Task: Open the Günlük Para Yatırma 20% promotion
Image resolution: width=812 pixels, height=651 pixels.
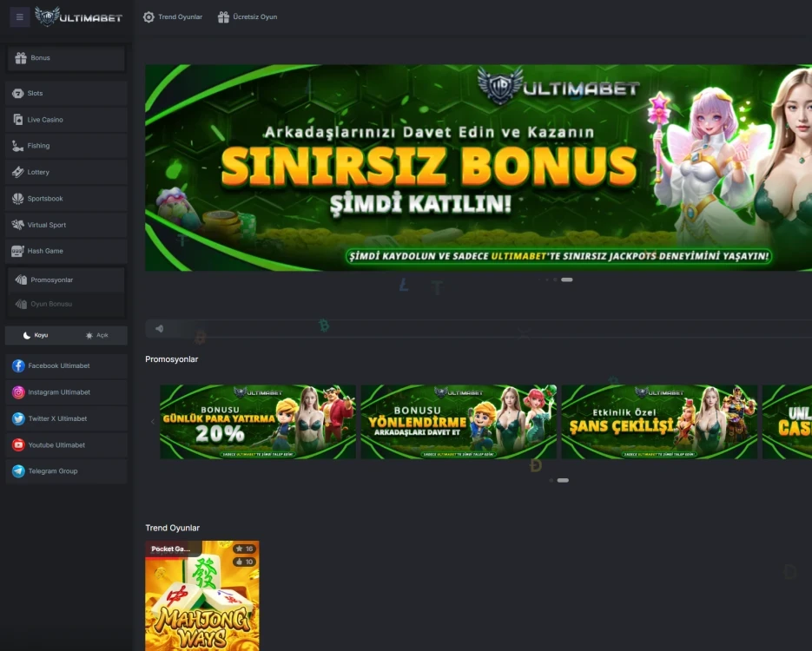Action: [258, 422]
